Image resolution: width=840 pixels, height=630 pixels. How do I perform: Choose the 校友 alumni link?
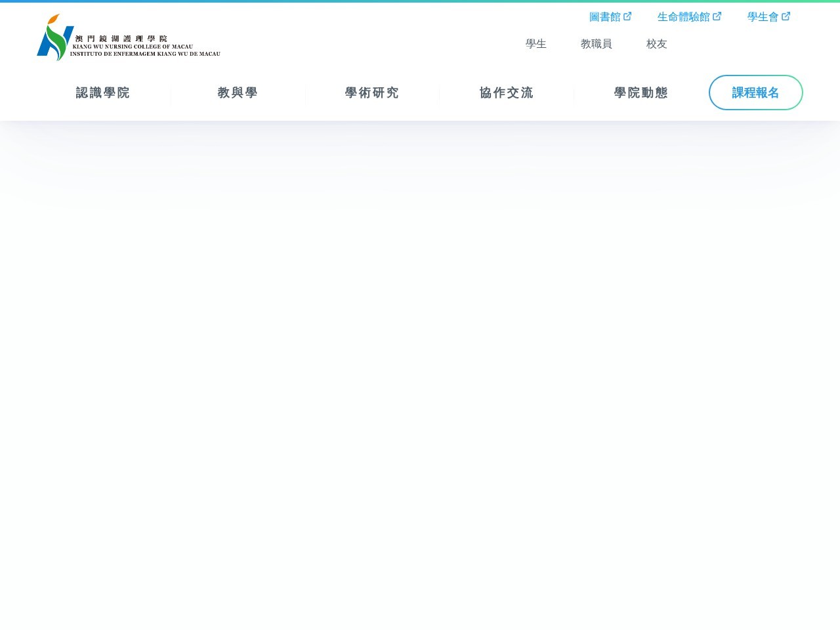pyautogui.click(x=656, y=44)
